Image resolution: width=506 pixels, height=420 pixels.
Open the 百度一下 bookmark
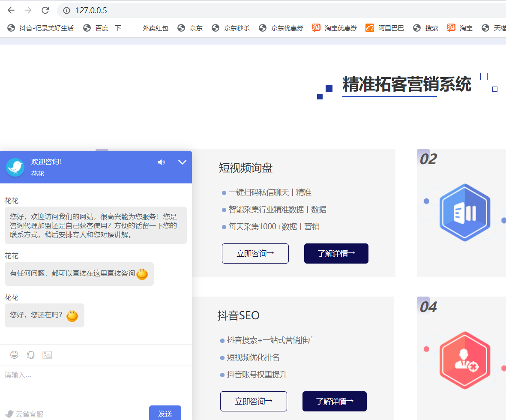pyautogui.click(x=103, y=28)
